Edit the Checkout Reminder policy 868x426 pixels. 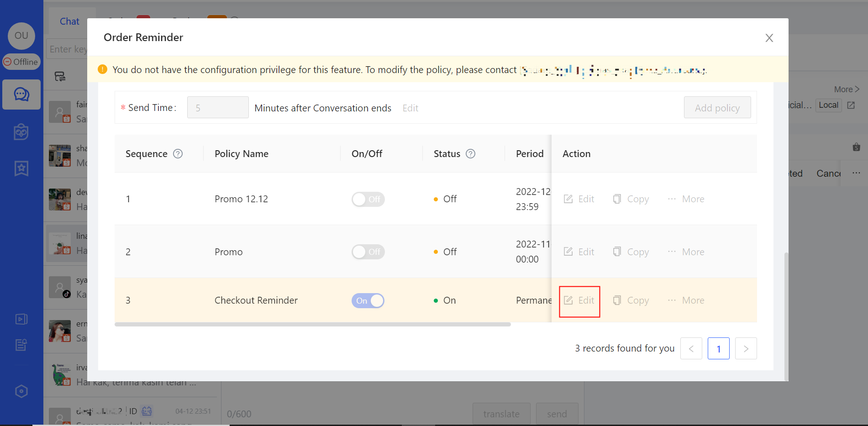(x=579, y=300)
